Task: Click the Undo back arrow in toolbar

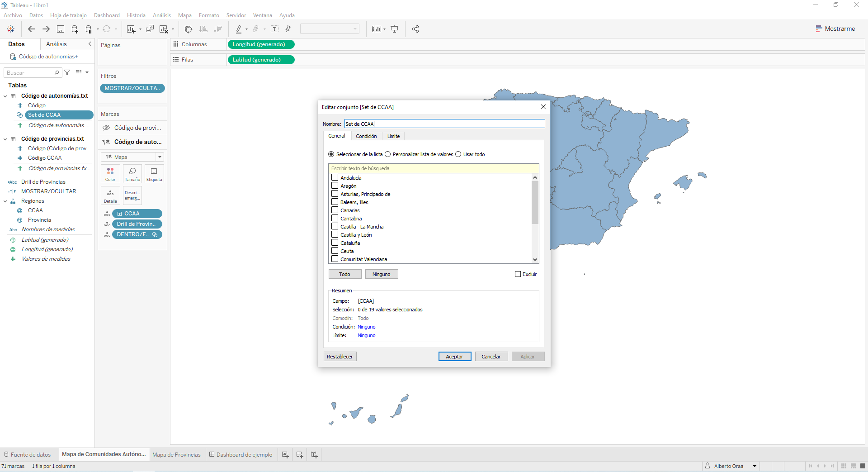Action: coord(32,29)
